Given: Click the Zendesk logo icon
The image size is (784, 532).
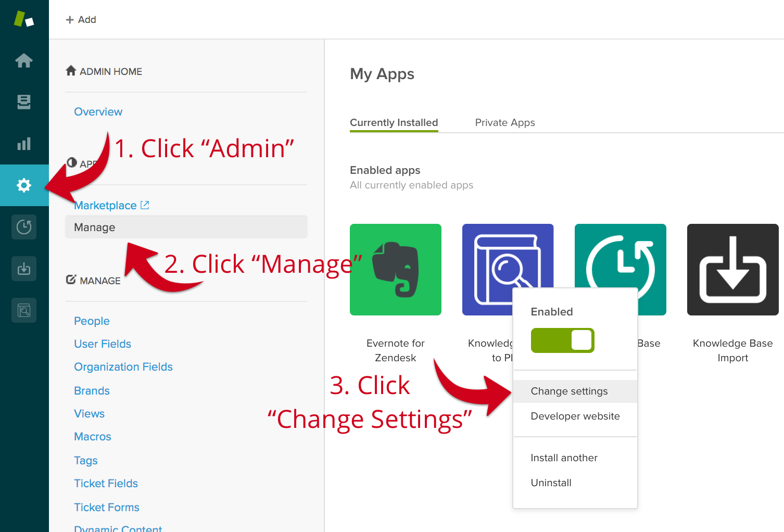Looking at the screenshot, I should coord(23,19).
